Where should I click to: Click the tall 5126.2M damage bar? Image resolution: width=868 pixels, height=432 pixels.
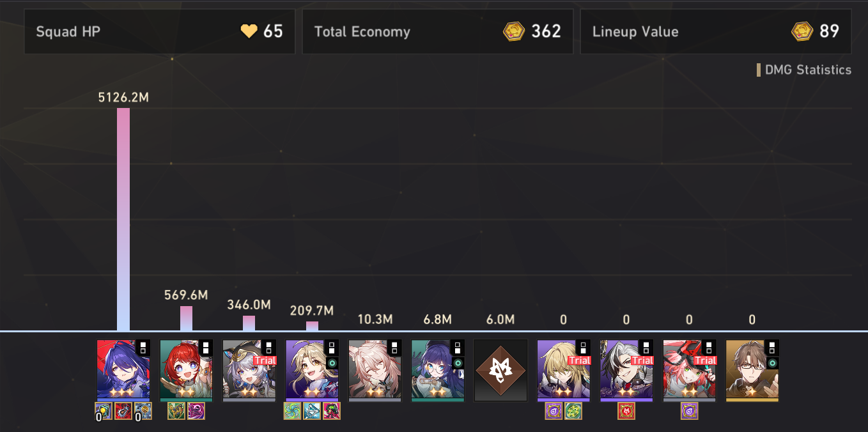pos(123,219)
